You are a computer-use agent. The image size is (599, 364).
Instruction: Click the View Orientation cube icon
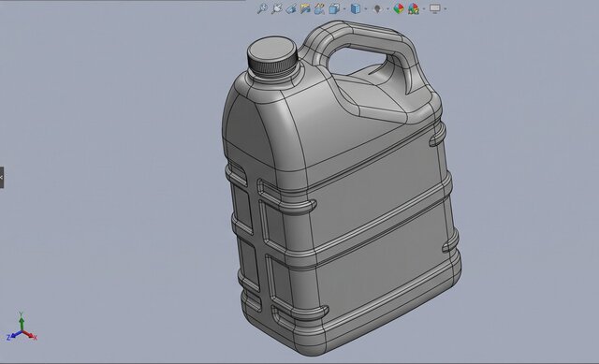pos(334,8)
